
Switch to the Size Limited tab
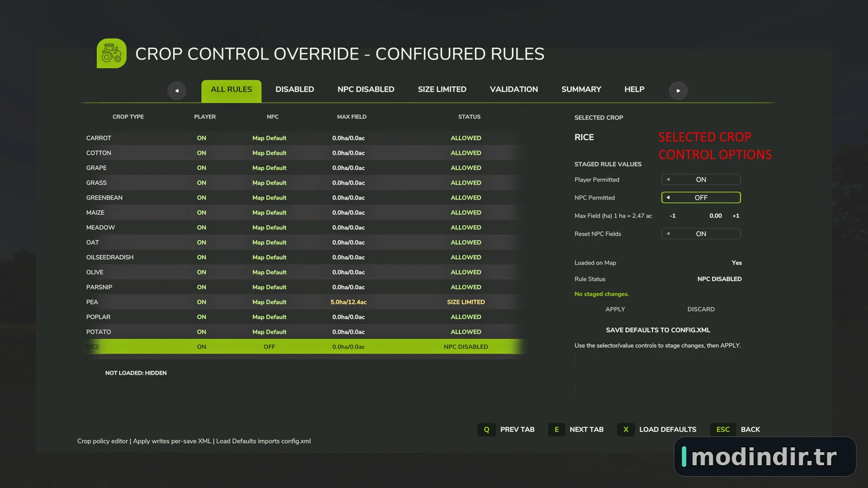[442, 89]
